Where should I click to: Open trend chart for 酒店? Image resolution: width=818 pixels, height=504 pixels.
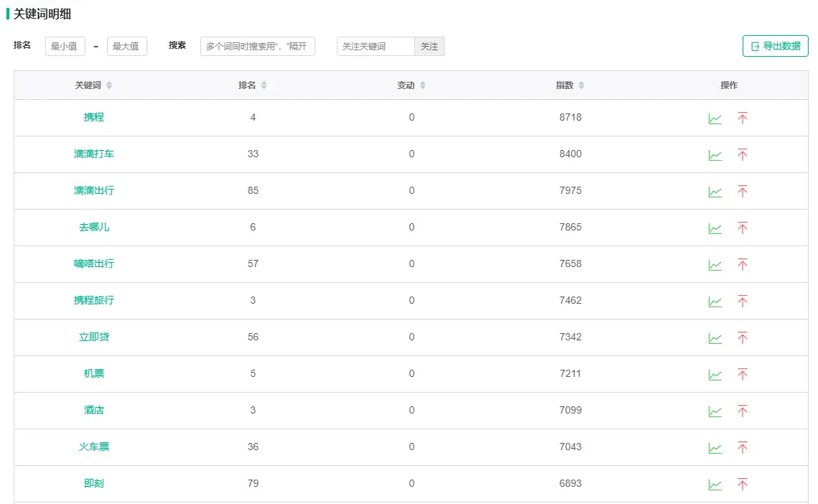point(715,411)
